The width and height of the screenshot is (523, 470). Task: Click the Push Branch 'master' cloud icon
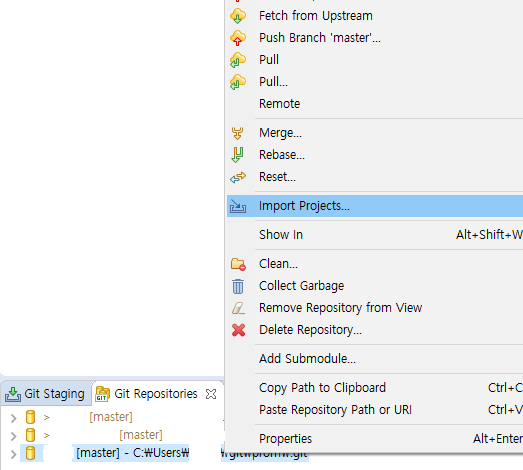click(x=238, y=38)
